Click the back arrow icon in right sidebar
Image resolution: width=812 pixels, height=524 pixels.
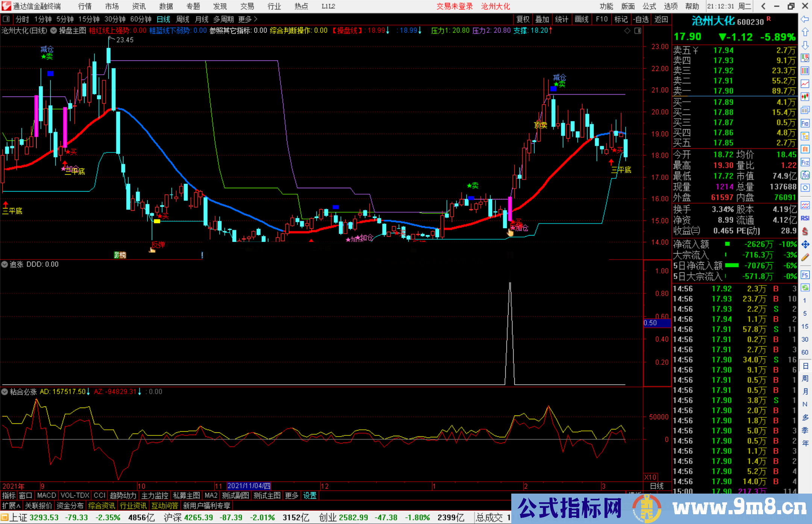(x=805, y=19)
